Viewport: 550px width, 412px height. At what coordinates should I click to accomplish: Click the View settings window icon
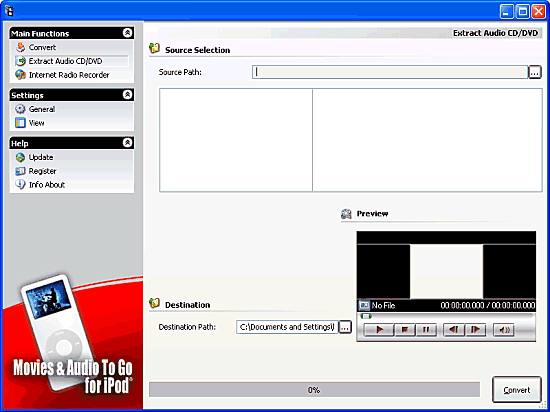[20, 123]
